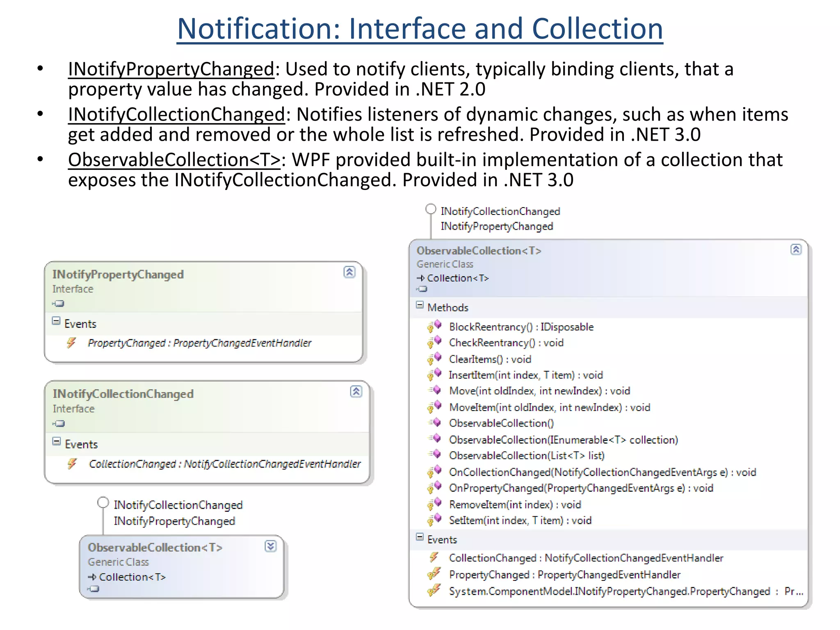Open the INotifyPropertyChanged link in first bullet
840x630 pixels.
pos(171,69)
